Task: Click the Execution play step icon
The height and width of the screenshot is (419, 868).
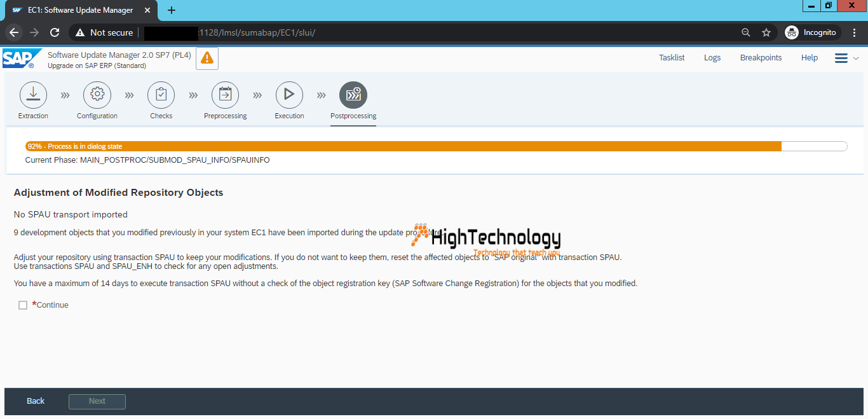Action: tap(289, 95)
